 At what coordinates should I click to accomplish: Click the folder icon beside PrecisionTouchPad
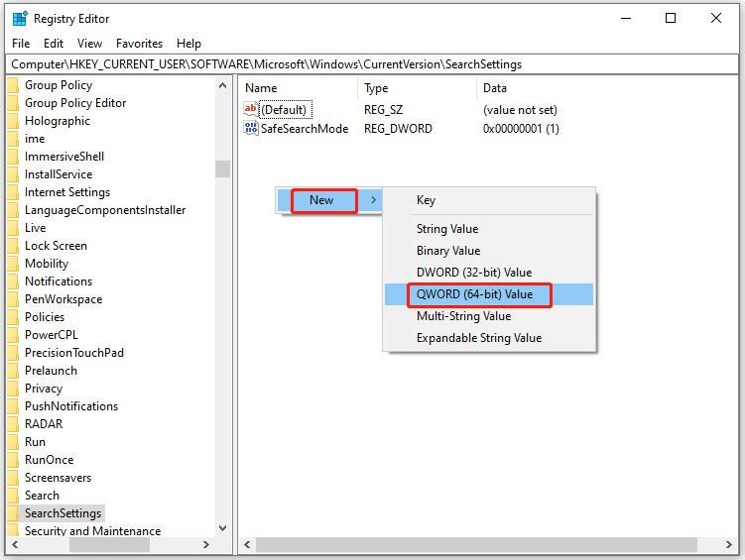[13, 353]
